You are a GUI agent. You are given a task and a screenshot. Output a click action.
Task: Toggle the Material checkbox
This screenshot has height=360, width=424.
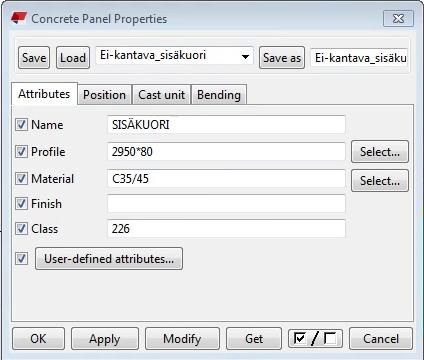pos(21,178)
